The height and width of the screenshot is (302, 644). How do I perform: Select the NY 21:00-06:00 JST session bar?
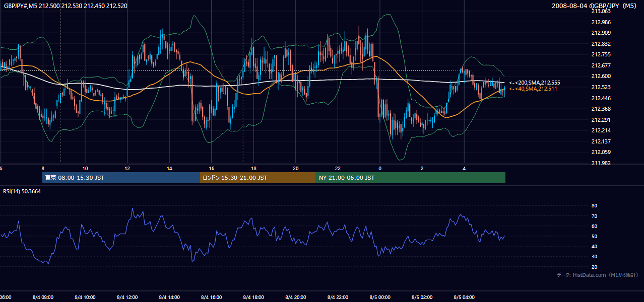click(x=411, y=178)
